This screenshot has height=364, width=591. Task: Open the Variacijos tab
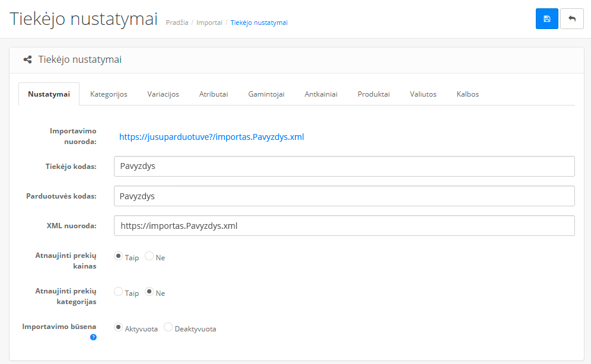(x=163, y=94)
